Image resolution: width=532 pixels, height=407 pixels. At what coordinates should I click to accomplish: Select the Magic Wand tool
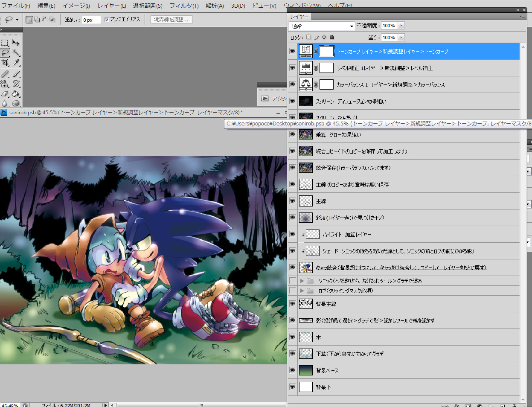(16, 52)
